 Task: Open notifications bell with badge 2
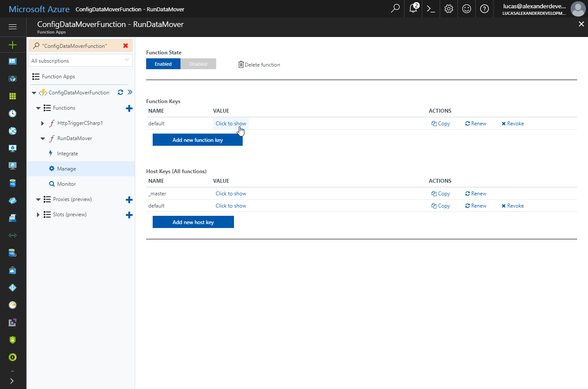click(414, 9)
